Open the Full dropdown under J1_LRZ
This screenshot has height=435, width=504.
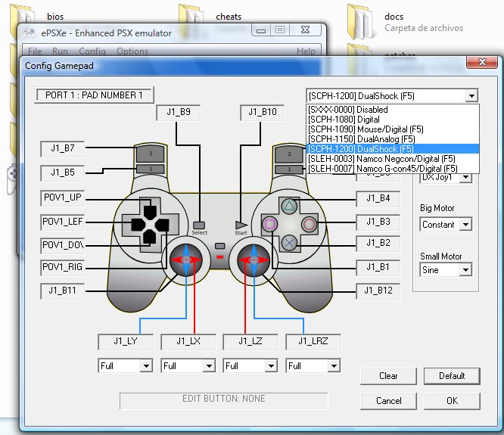coord(334,365)
